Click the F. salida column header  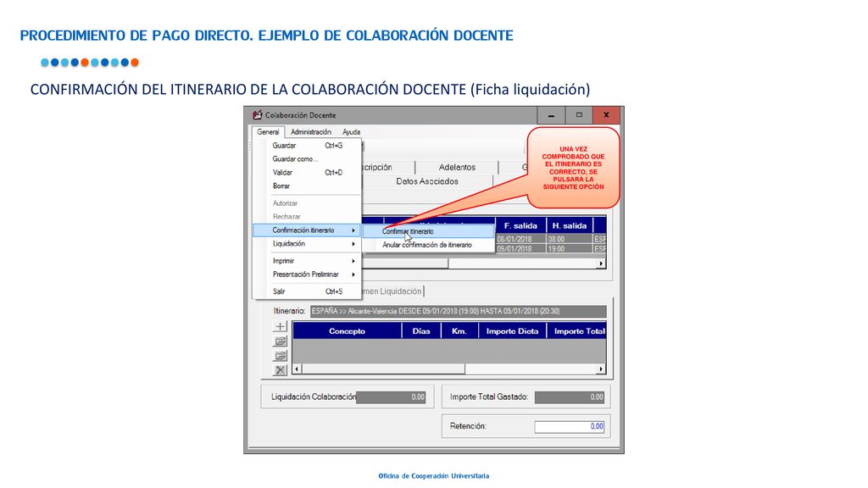click(520, 225)
